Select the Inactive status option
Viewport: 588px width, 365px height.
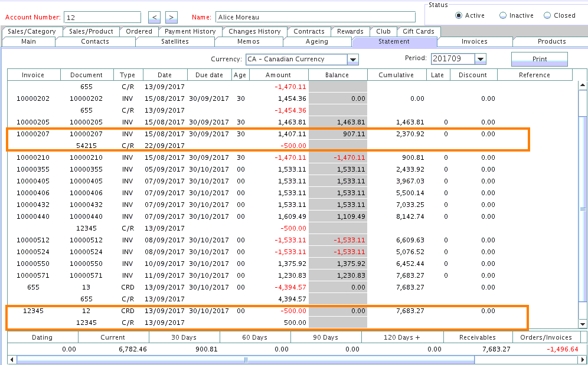[503, 15]
